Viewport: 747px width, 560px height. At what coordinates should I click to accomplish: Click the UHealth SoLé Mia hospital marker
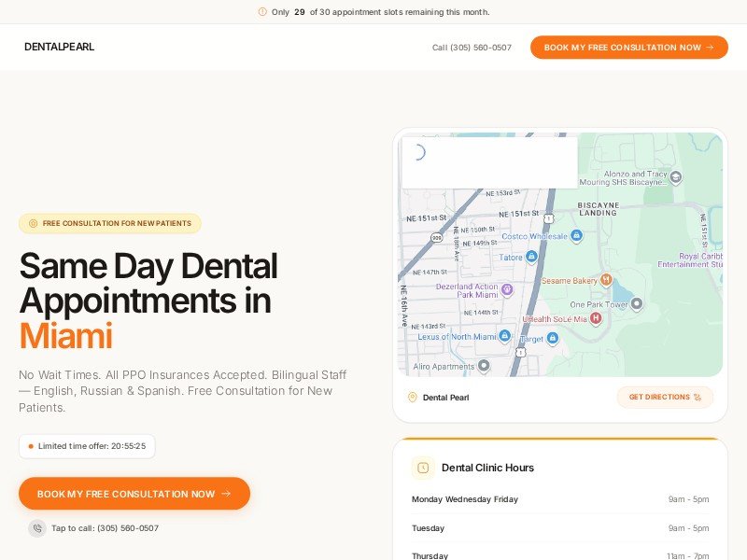pos(595,318)
